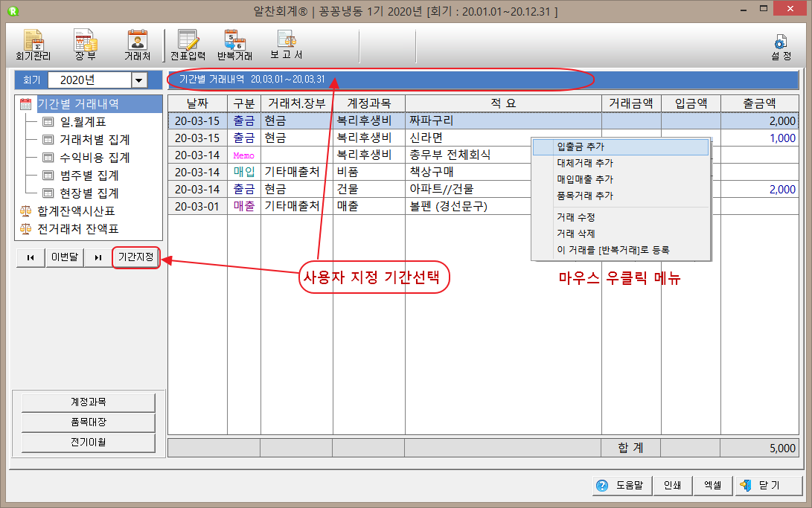Click the 거래처.장부 column header
The image size is (812, 508).
(297, 103)
